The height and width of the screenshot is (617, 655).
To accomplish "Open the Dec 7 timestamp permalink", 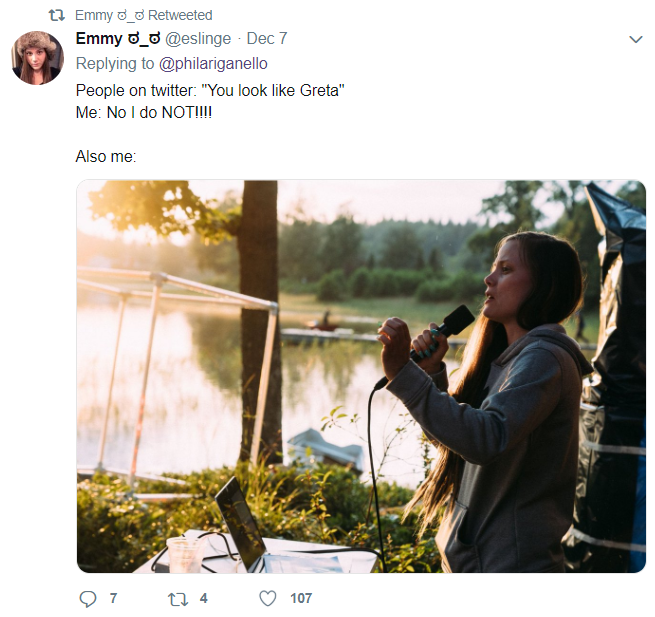I will [267, 38].
